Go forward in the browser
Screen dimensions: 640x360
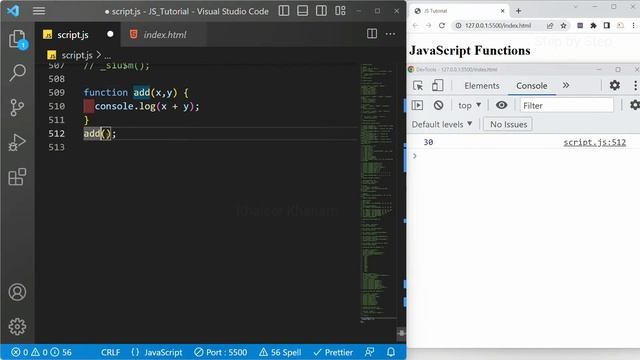[x=428, y=25]
